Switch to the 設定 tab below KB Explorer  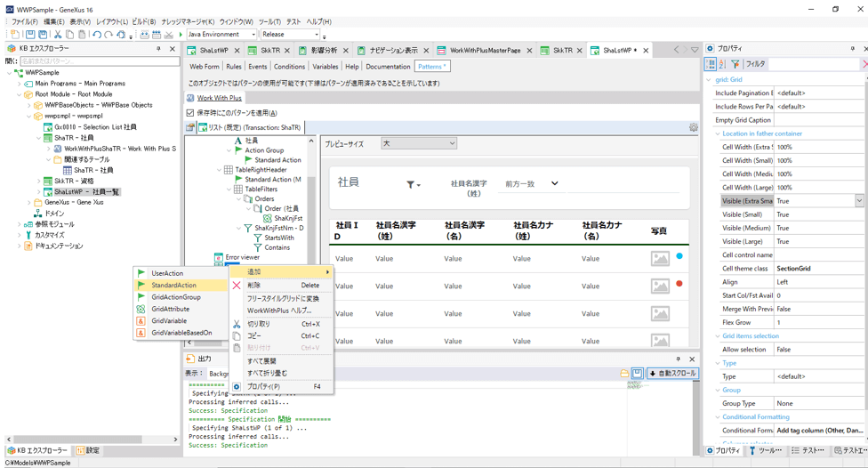point(88,450)
